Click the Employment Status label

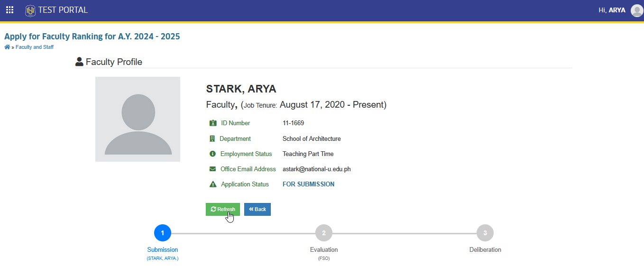pos(246,154)
